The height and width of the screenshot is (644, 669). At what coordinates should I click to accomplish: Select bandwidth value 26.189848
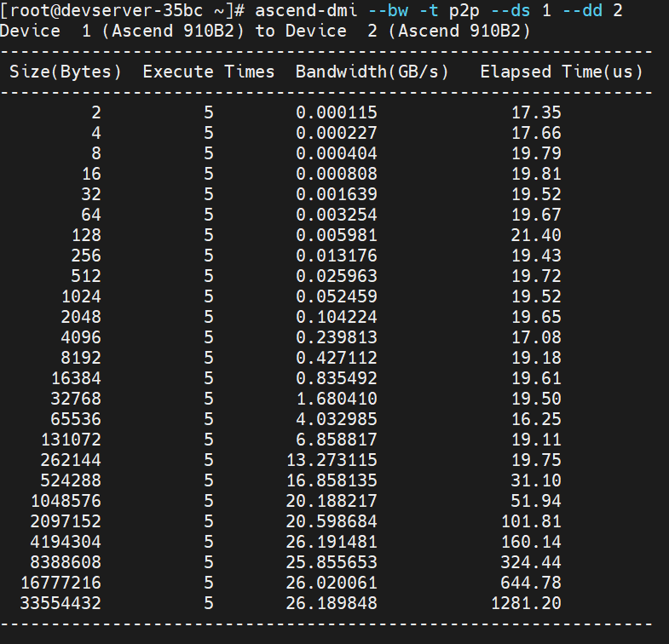(x=332, y=603)
